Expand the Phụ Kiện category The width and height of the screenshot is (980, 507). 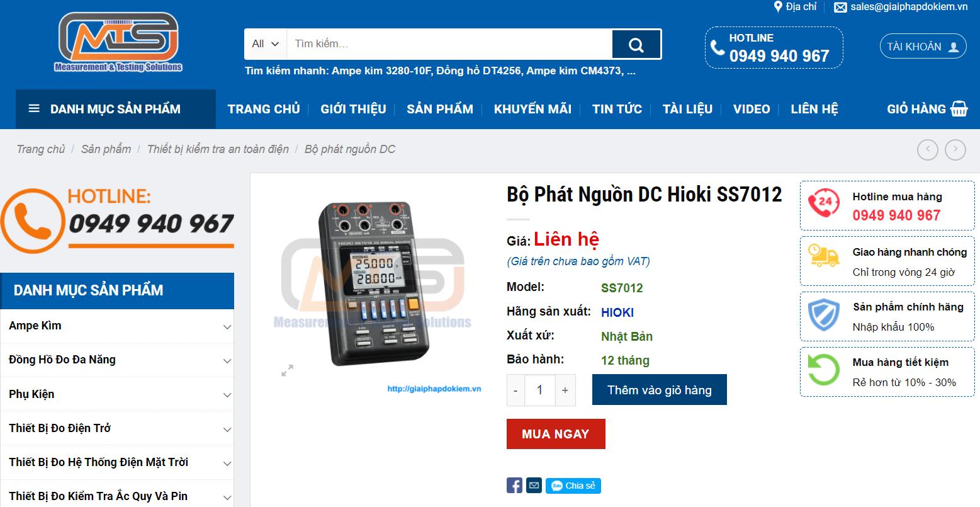tap(227, 396)
